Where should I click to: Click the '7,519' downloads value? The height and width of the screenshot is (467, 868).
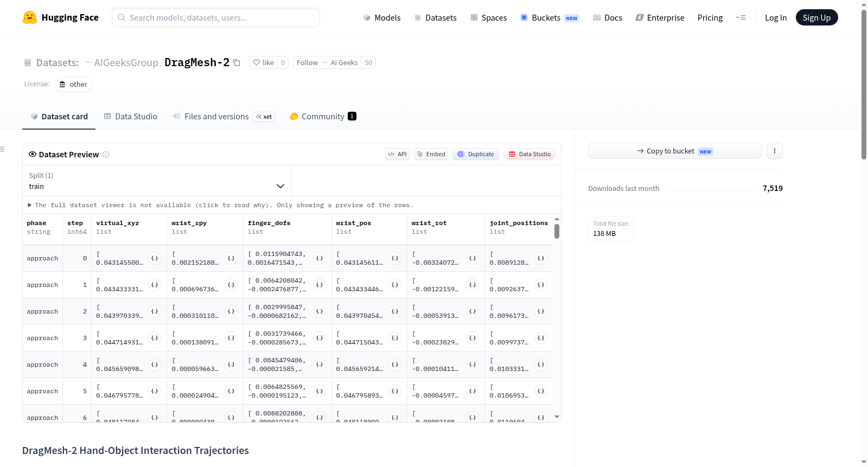[773, 188]
